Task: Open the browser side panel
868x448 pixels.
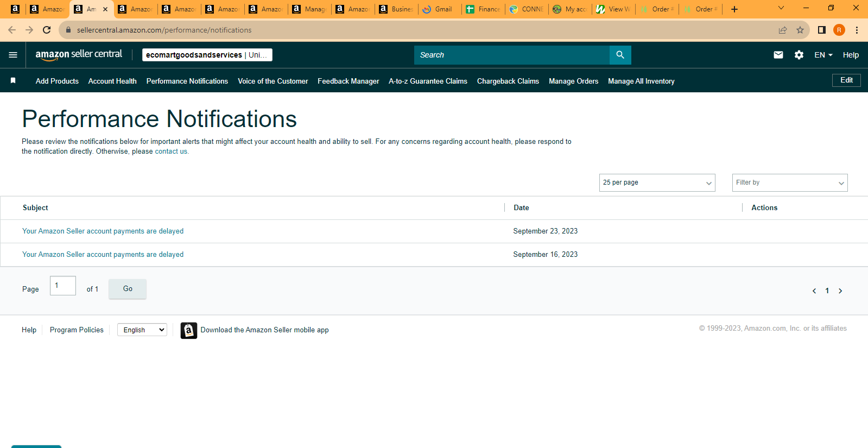Action: (822, 30)
